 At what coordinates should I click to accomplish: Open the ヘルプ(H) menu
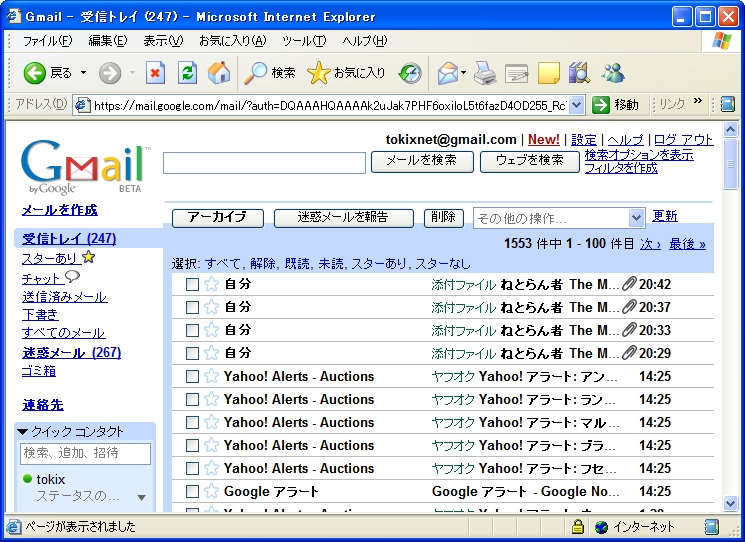tap(364, 41)
